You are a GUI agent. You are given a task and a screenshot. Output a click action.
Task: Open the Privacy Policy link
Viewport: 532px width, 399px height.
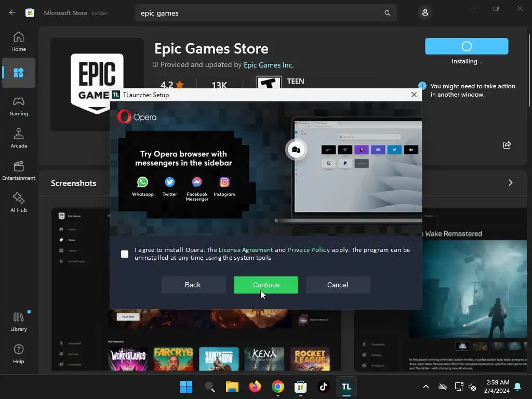coord(309,250)
